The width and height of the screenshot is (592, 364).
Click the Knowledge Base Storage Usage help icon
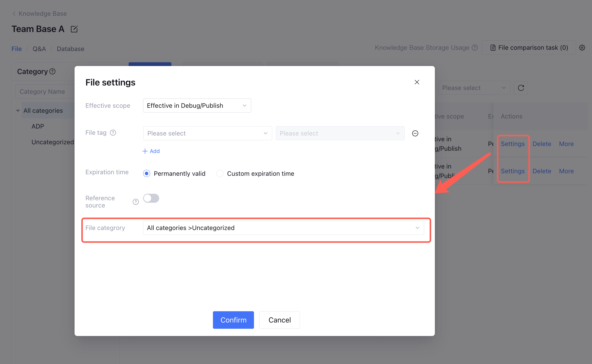tap(475, 47)
